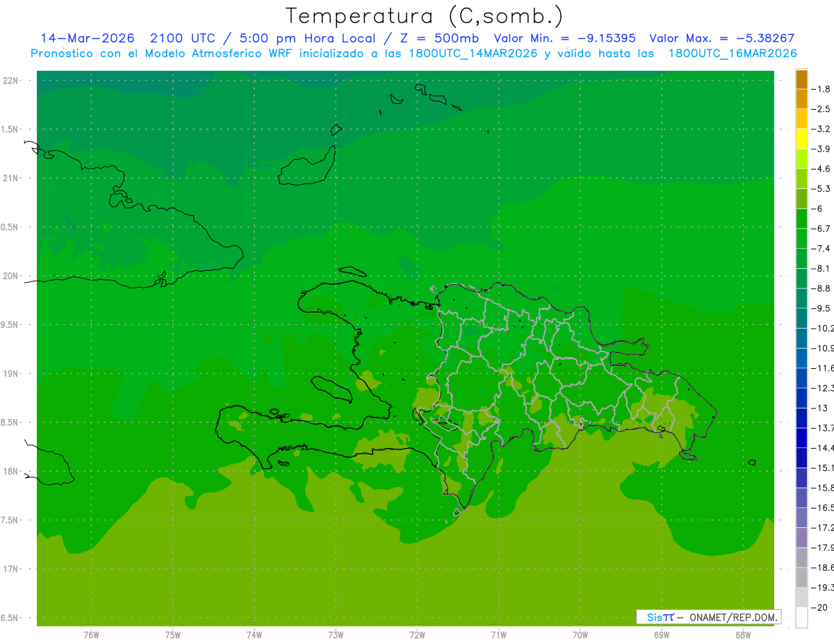Click the '-12.3' color scale value

(x=823, y=388)
